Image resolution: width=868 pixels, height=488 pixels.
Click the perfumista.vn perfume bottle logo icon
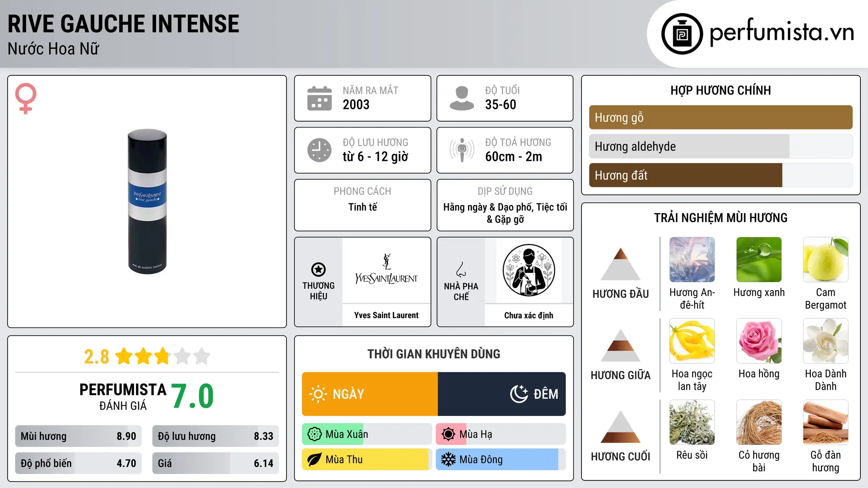682,34
